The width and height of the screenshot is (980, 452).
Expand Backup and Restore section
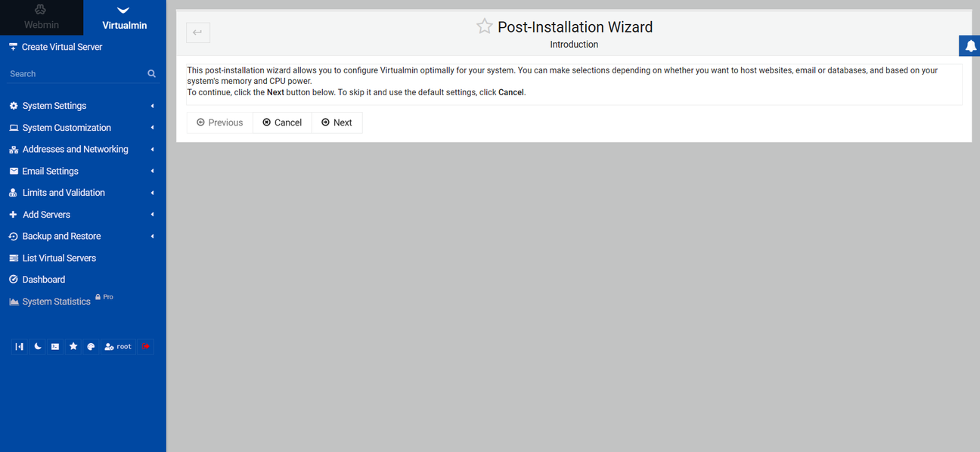coord(61,237)
